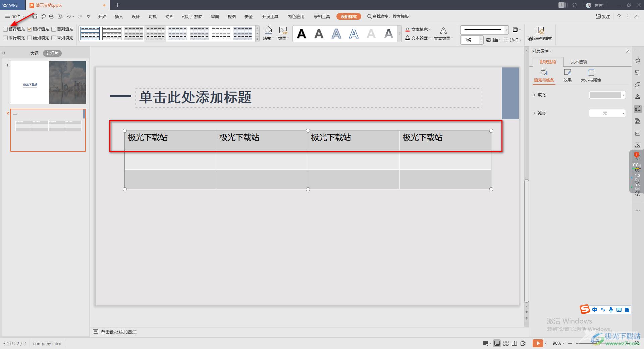Switch to 文本选项 text options tab
The width and height of the screenshot is (644, 349).
(x=579, y=62)
